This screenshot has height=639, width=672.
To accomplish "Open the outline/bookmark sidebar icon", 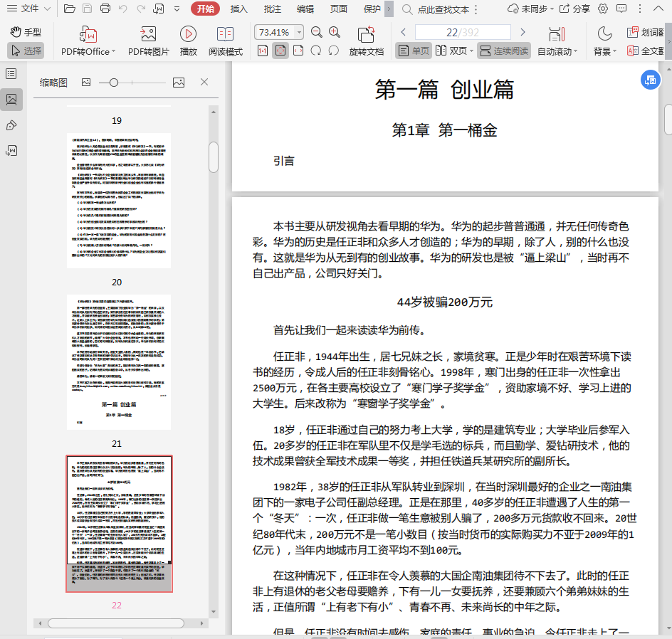I will click(x=11, y=74).
